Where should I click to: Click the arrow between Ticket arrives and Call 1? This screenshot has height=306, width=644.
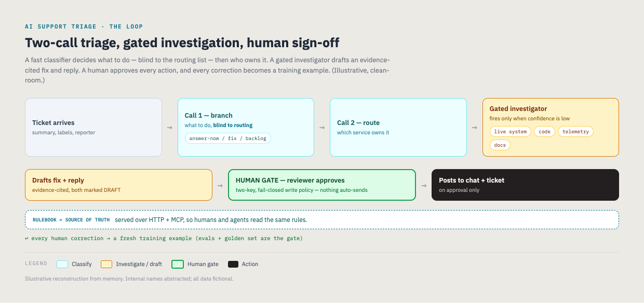[170, 128]
